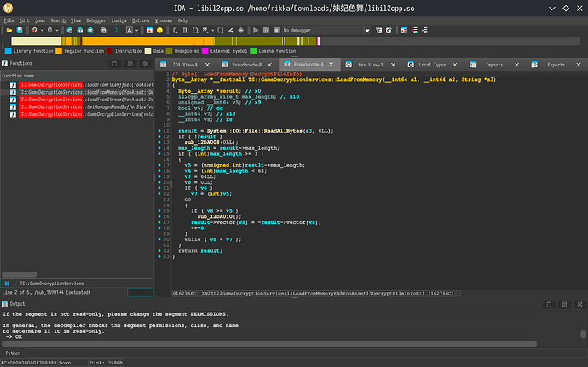Open the Search menu

click(x=58, y=20)
